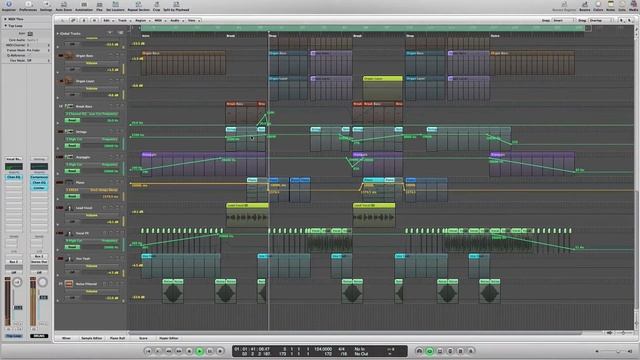Open the Audio local menu

click(176, 20)
